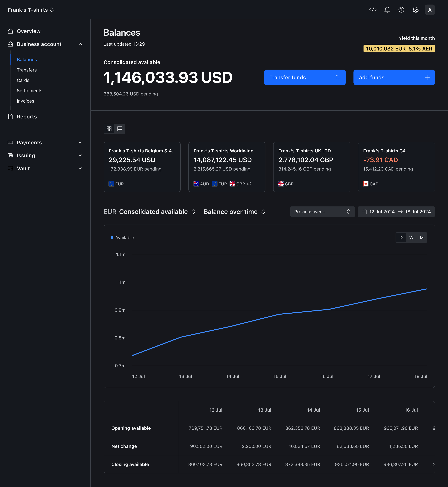Image resolution: width=448 pixels, height=487 pixels.
Task: Open the Frank's T-shirts Worldwide card
Action: click(227, 167)
